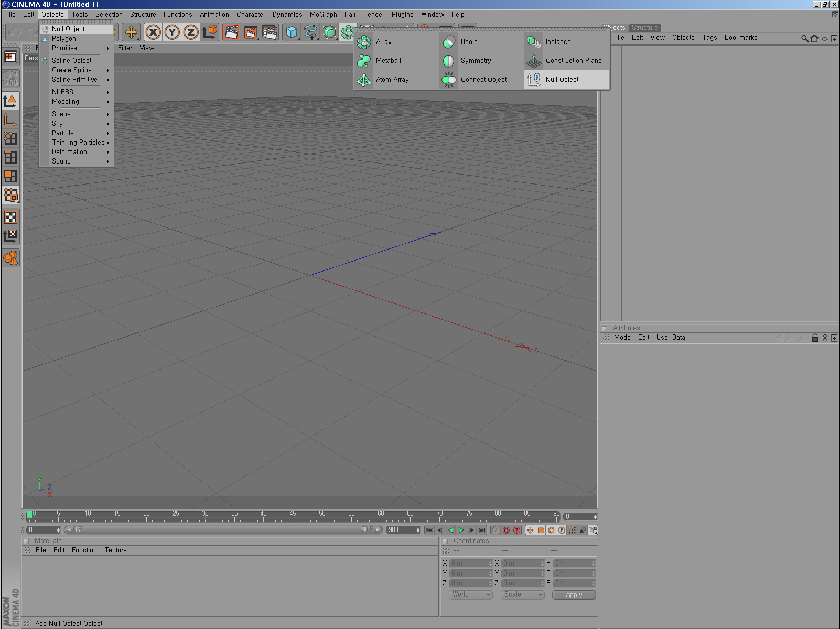Viewport: 840px width, 629px height.
Task: Toggle Z axis lock
Action: click(x=191, y=32)
